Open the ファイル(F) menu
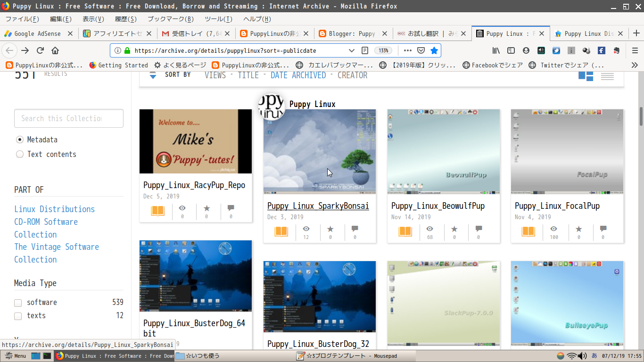The width and height of the screenshot is (644, 362). coord(22,19)
